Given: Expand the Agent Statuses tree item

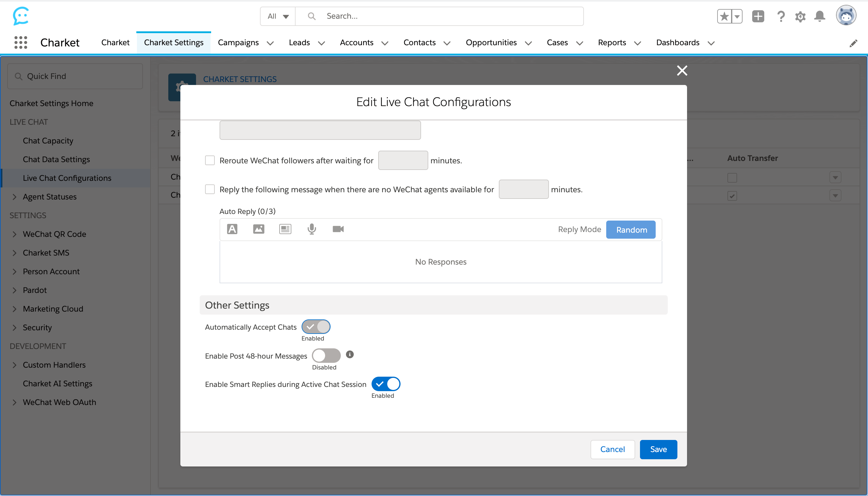Looking at the screenshot, I should (x=14, y=197).
